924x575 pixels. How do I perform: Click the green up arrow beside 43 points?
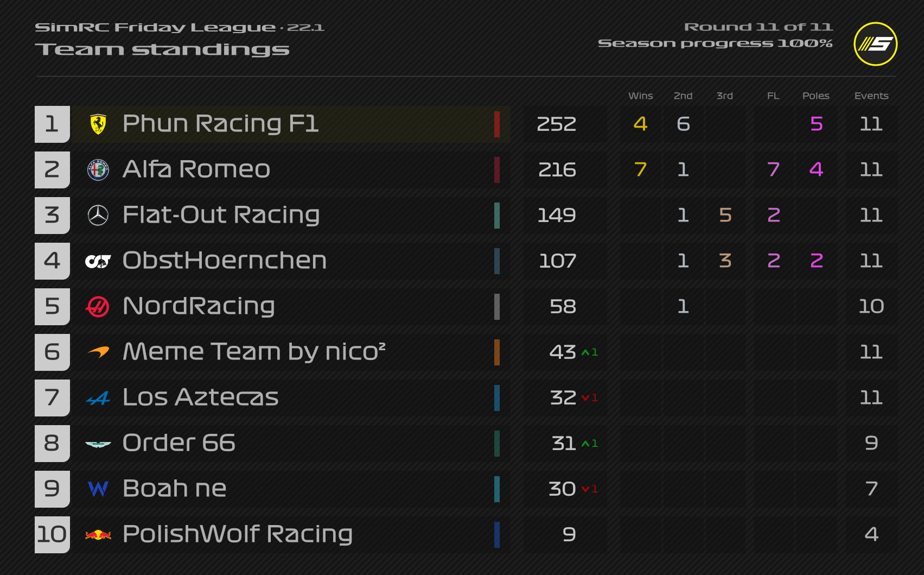[x=585, y=352]
